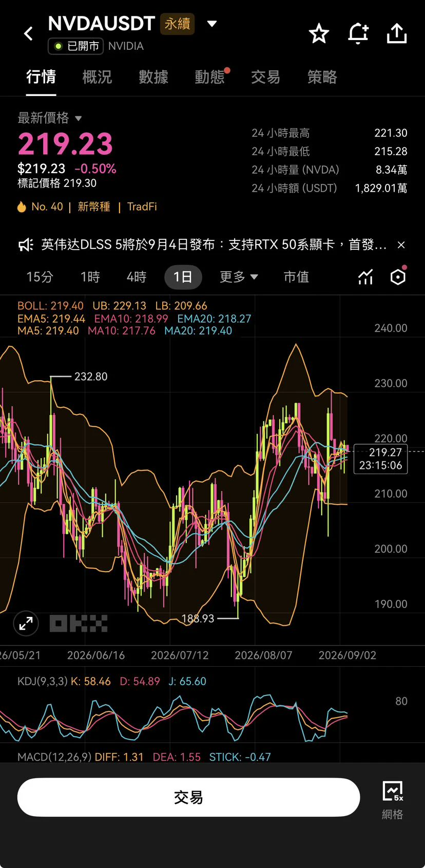The height and width of the screenshot is (868, 425).
Task: Tap the 已開市 market status badge
Action: point(76,46)
